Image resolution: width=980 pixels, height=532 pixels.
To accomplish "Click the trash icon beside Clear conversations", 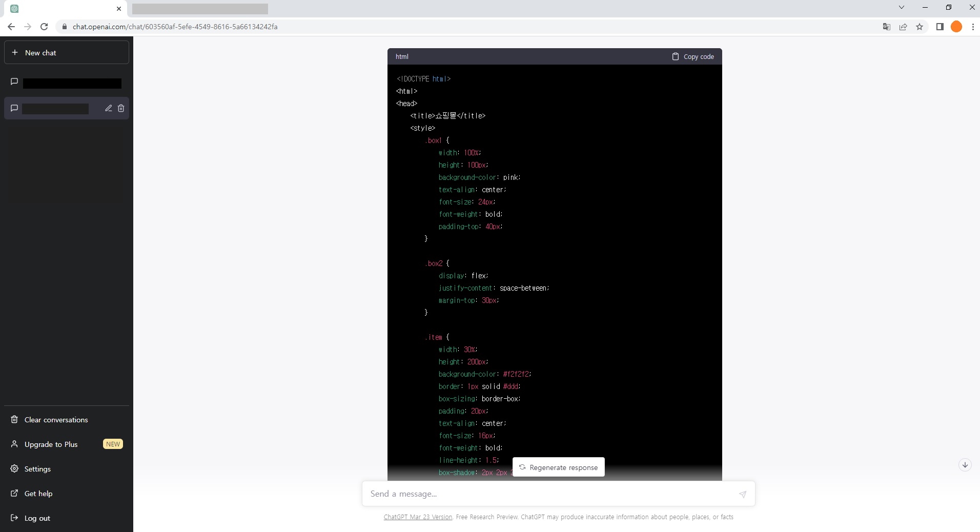I will click(x=14, y=420).
